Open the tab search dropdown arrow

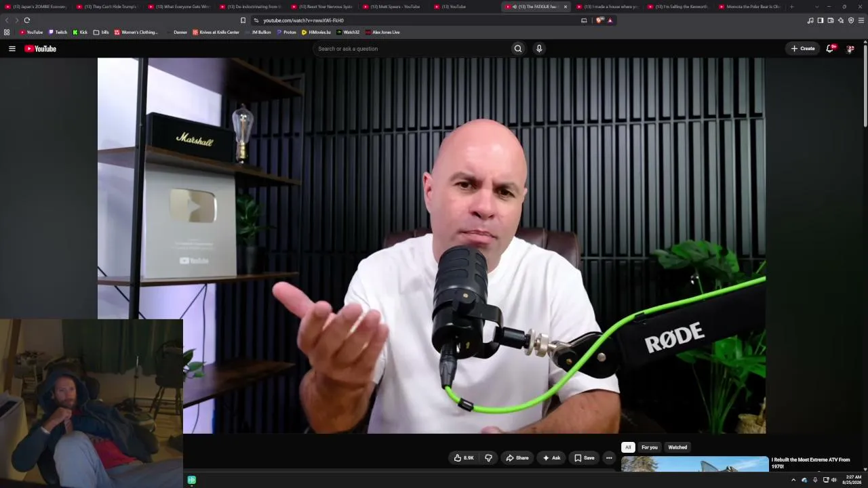tap(816, 7)
